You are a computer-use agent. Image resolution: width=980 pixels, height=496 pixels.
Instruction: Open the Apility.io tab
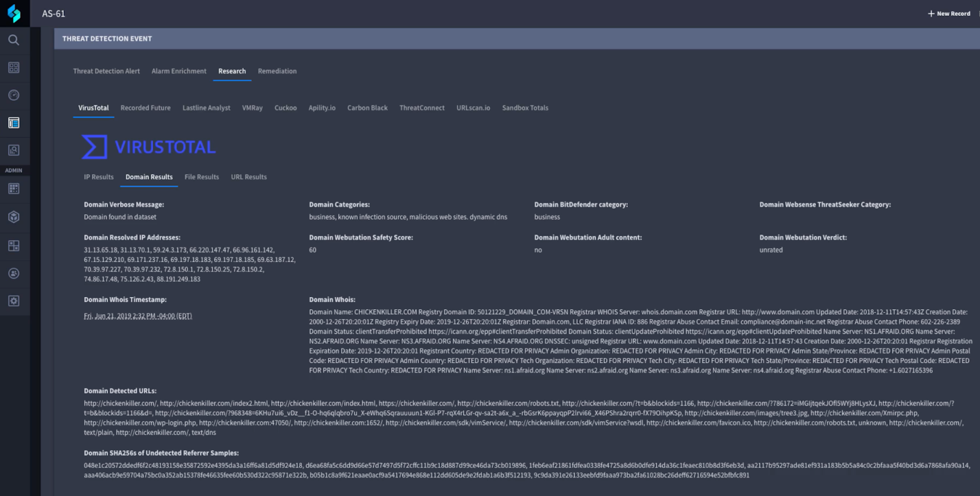(322, 108)
